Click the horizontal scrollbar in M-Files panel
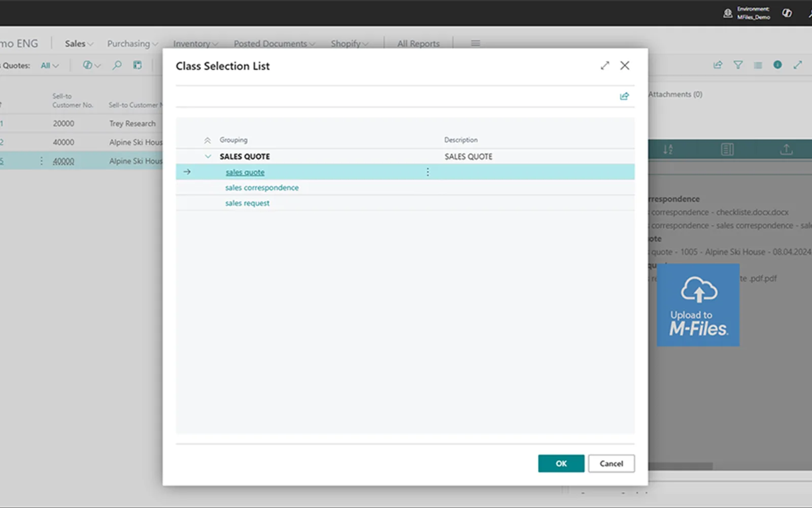This screenshot has height=508, width=812. coord(681,466)
